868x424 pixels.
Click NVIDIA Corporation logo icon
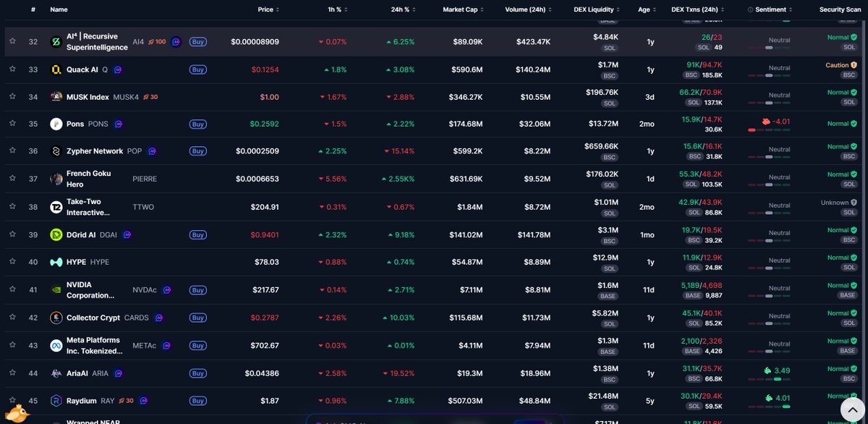point(56,289)
